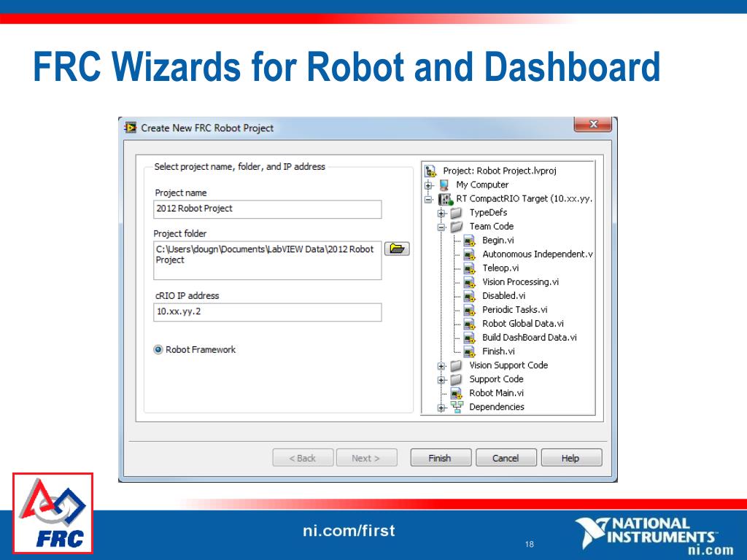Click the disabled Next button
The width and height of the screenshot is (747, 560).
(366, 458)
